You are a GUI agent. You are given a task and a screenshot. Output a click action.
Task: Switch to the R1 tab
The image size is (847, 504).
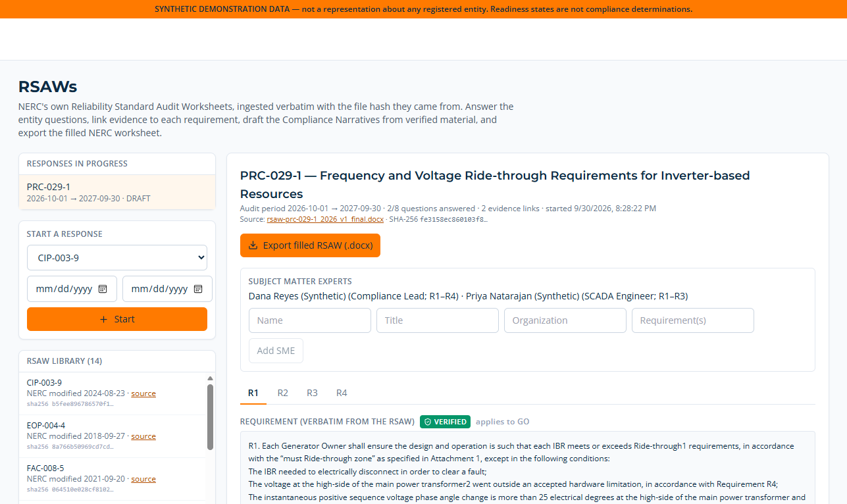pyautogui.click(x=253, y=393)
